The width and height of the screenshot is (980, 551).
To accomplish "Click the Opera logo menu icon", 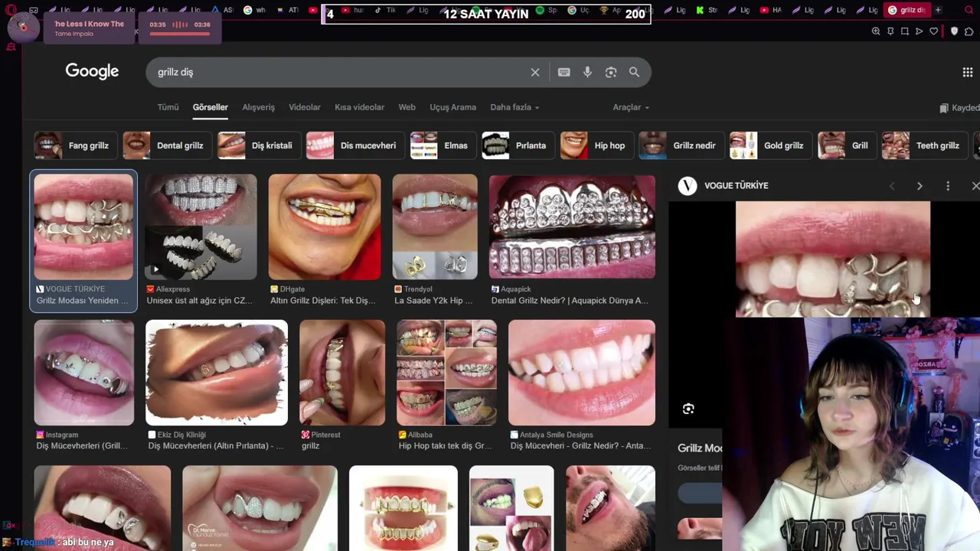I will pyautogui.click(x=11, y=10).
